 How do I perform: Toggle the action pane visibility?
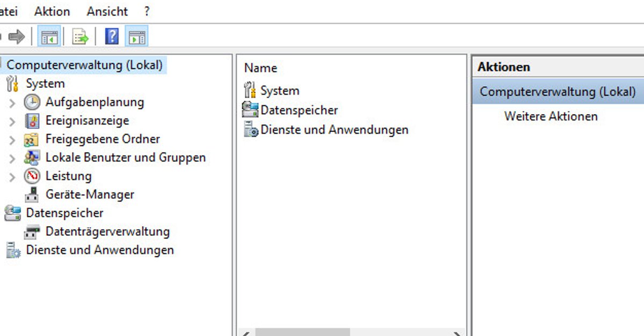click(x=136, y=36)
